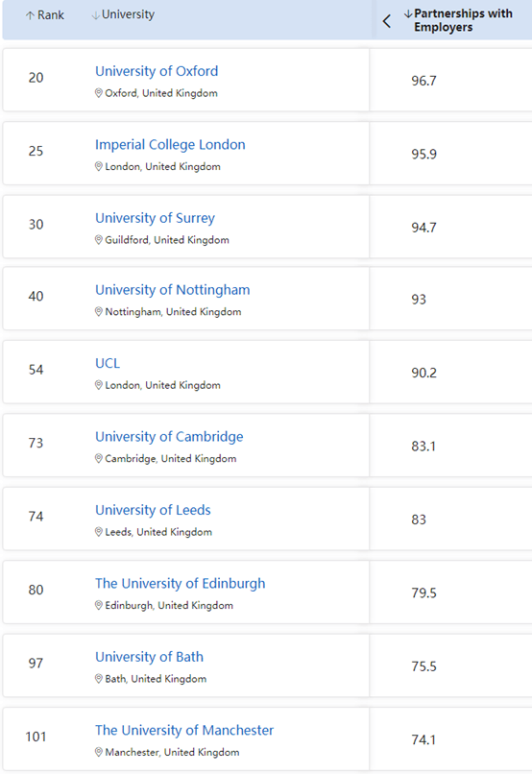The width and height of the screenshot is (532, 774).
Task: Click the location pin beside Cambridge, United Kingdom
Action: click(x=99, y=459)
